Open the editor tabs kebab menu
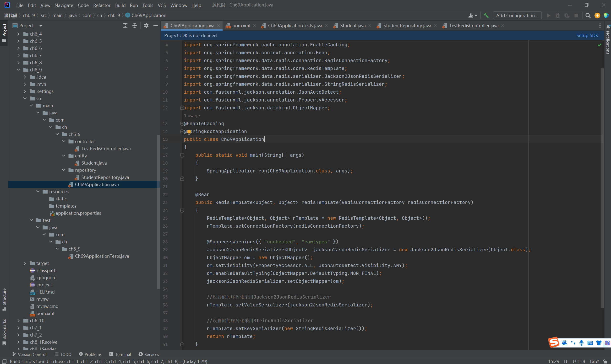611x364 pixels. click(x=600, y=26)
